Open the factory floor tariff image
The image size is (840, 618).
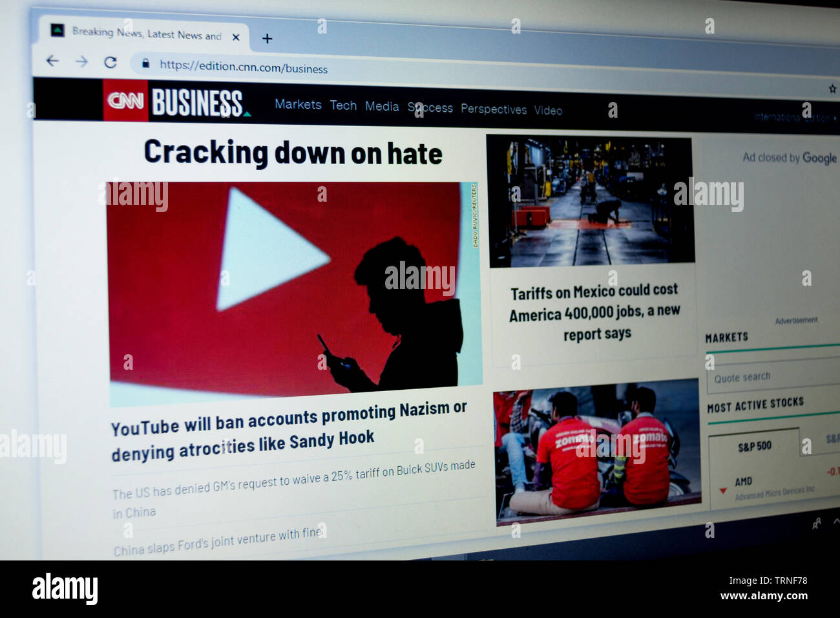coord(591,201)
